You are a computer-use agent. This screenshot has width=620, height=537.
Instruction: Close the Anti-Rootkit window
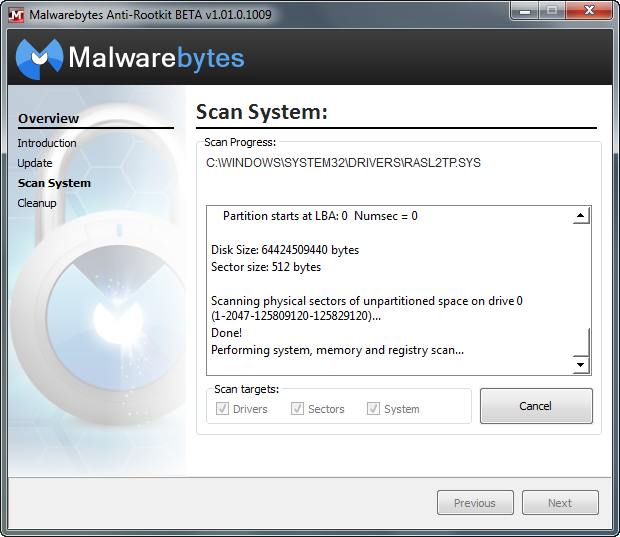coord(589,11)
